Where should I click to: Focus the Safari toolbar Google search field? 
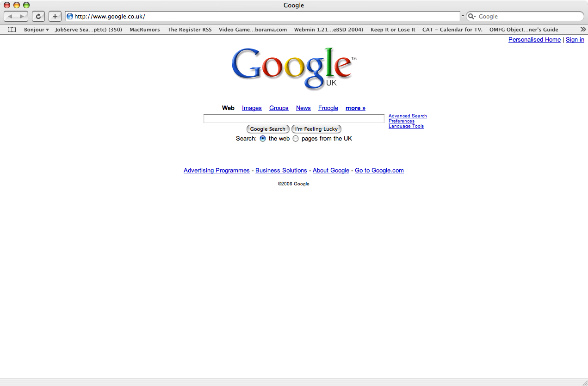coord(525,16)
